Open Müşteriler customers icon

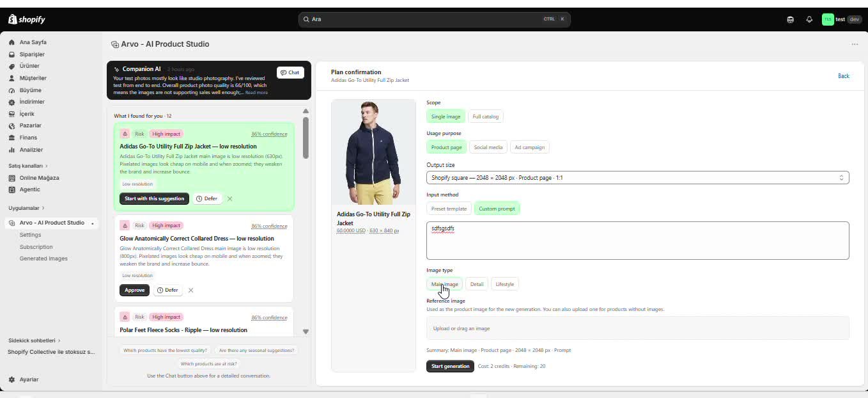tap(12, 78)
